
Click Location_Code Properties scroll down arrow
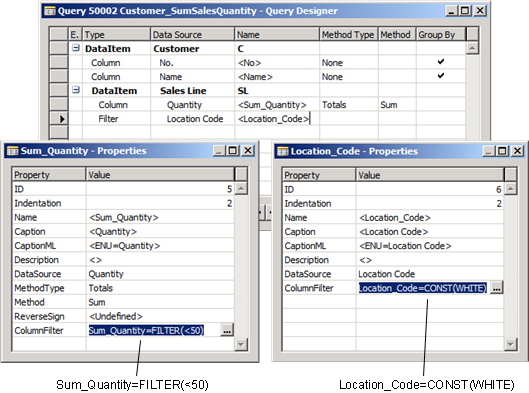[x=510, y=344]
